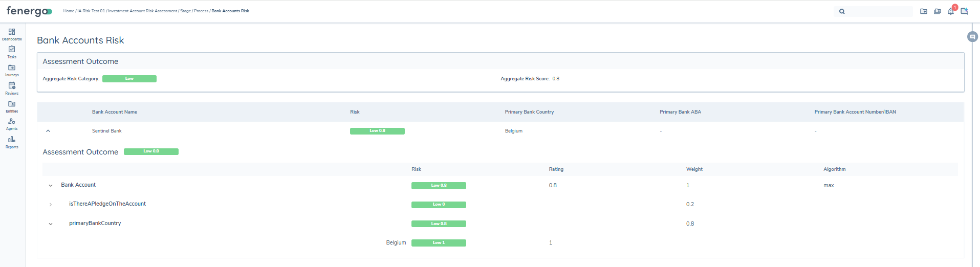Open the AI chat assistant icon

click(965, 11)
